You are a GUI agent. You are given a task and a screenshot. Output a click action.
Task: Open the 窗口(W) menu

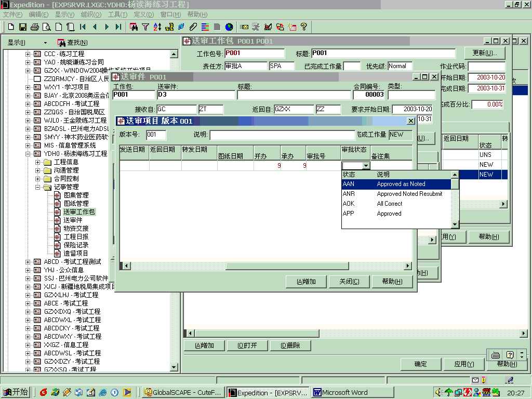(x=170, y=14)
